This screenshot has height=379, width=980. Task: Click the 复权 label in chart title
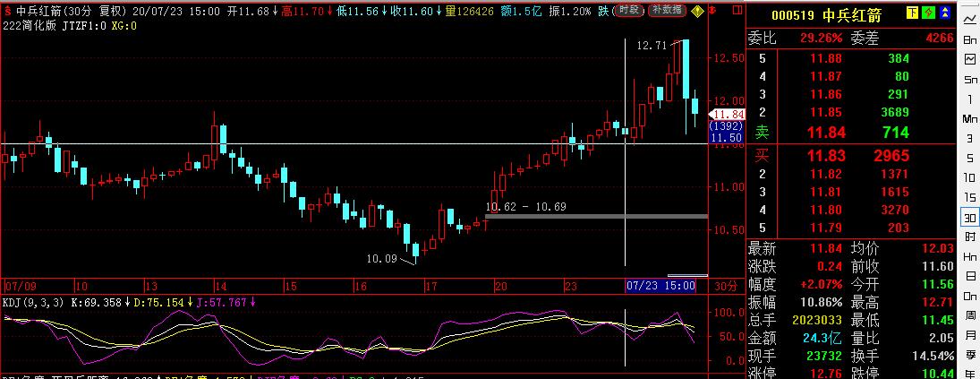tap(112, 12)
